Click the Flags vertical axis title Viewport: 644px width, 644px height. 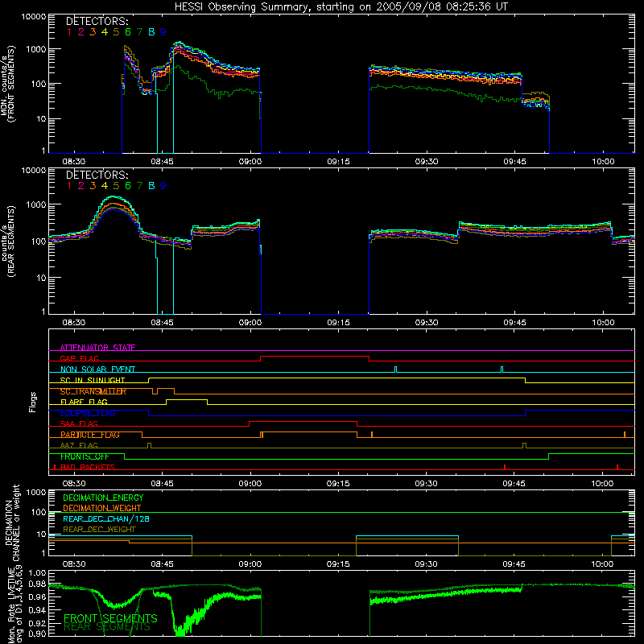coord(33,402)
